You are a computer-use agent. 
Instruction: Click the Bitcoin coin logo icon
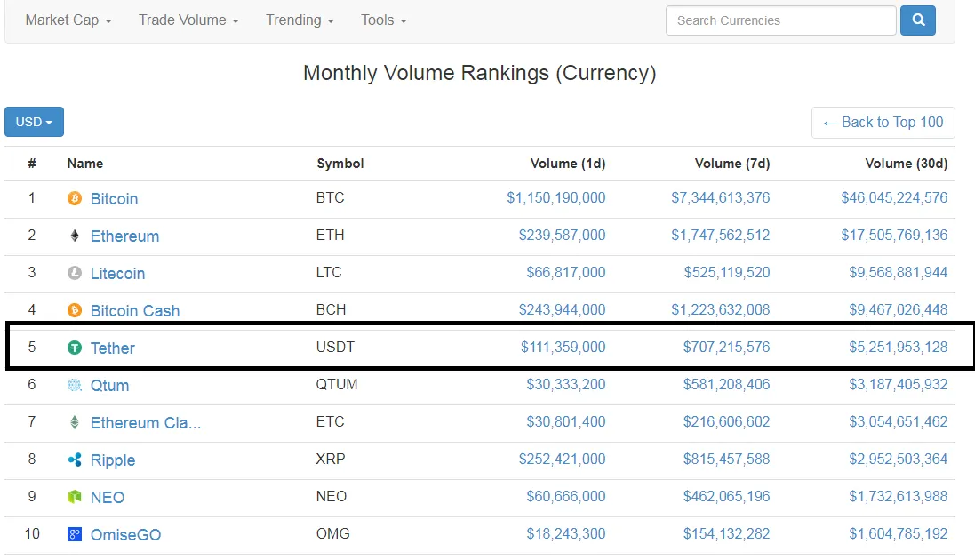[x=75, y=198]
